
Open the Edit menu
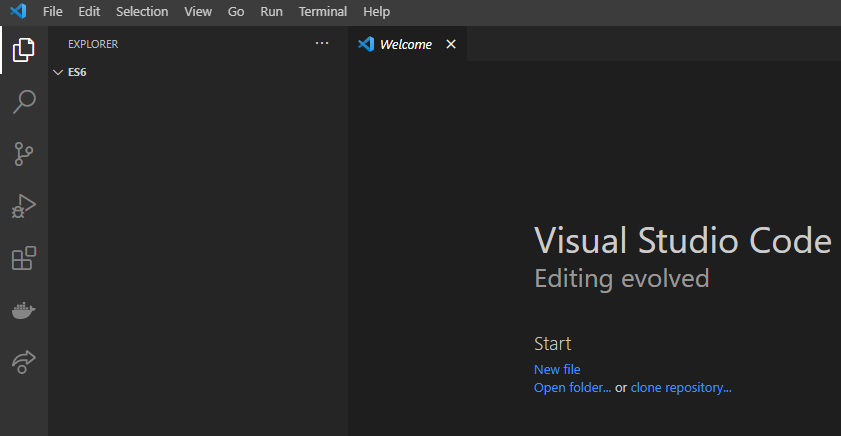(89, 11)
